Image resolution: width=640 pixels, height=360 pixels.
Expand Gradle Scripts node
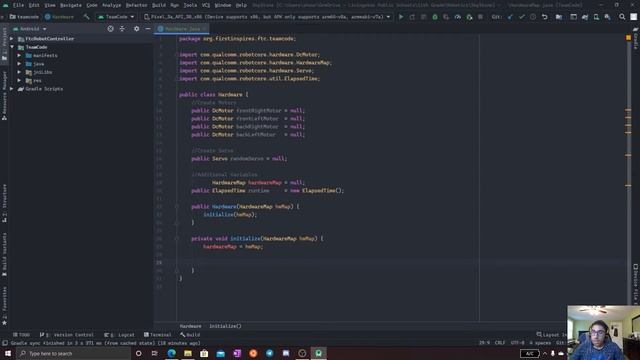[x=11, y=89]
